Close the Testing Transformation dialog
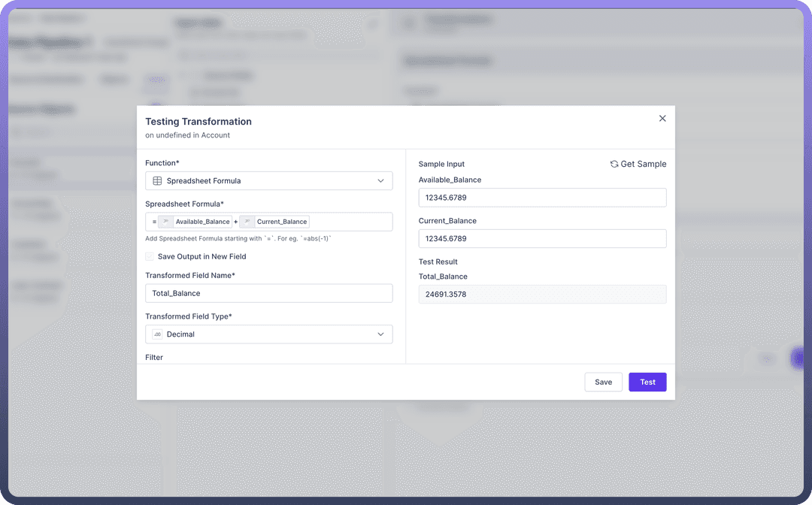This screenshot has width=812, height=505. pyautogui.click(x=662, y=119)
